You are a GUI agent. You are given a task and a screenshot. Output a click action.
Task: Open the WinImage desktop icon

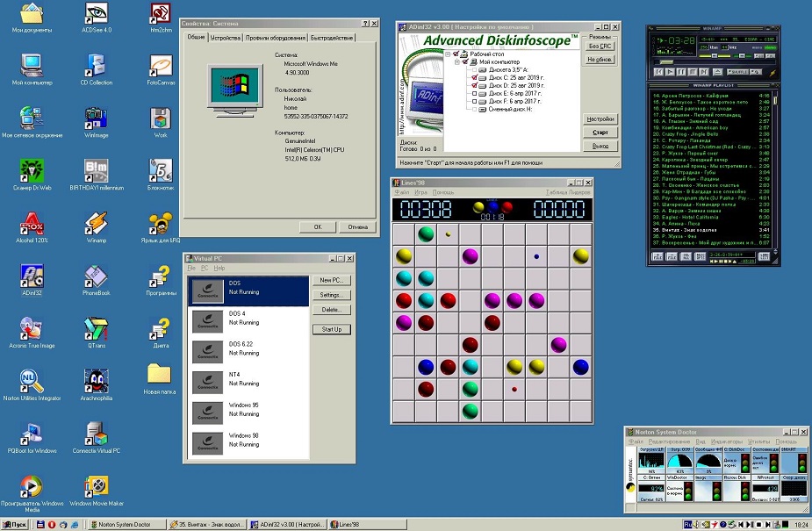coord(97,121)
